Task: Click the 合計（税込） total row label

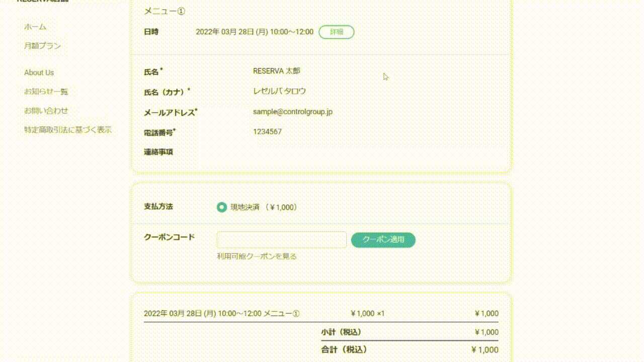Action: [344, 349]
